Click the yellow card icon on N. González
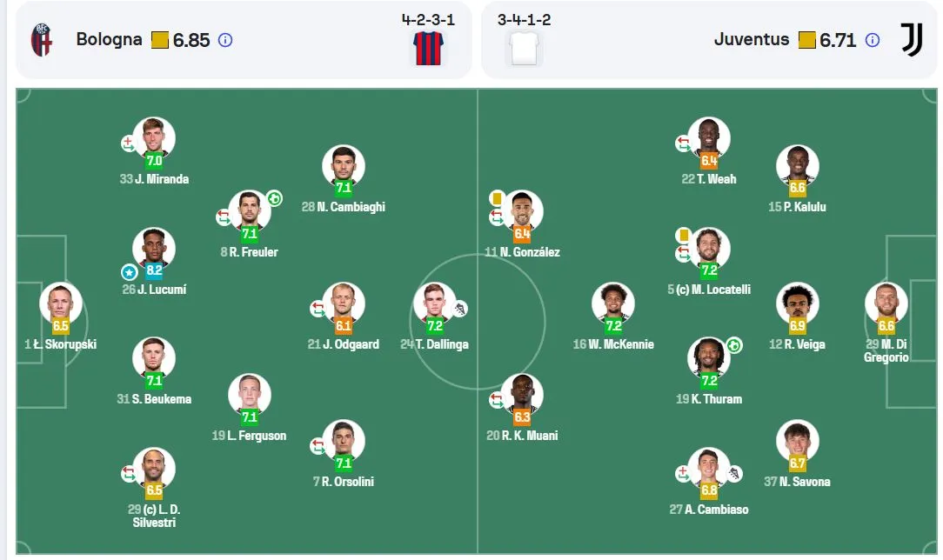This screenshot has width=943, height=560. coord(497,197)
